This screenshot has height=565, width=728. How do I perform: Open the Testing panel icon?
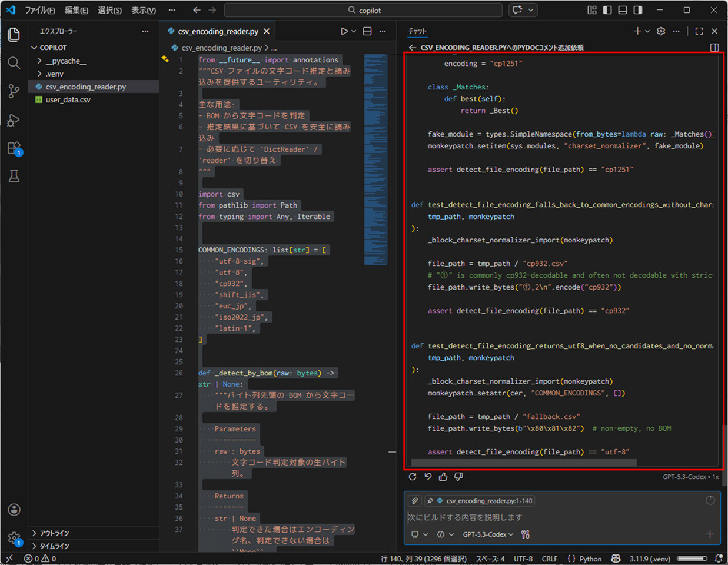click(x=14, y=175)
